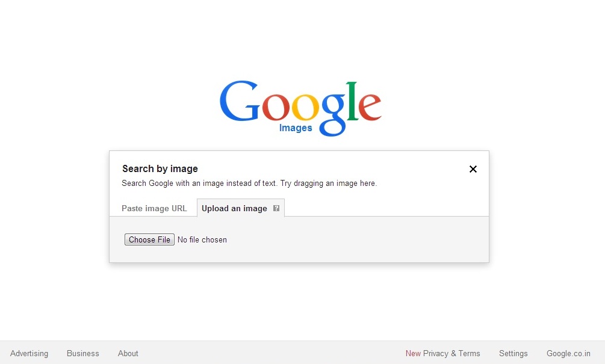Close the Search by image dialog
Image resolution: width=605 pixels, height=364 pixels.
click(473, 169)
